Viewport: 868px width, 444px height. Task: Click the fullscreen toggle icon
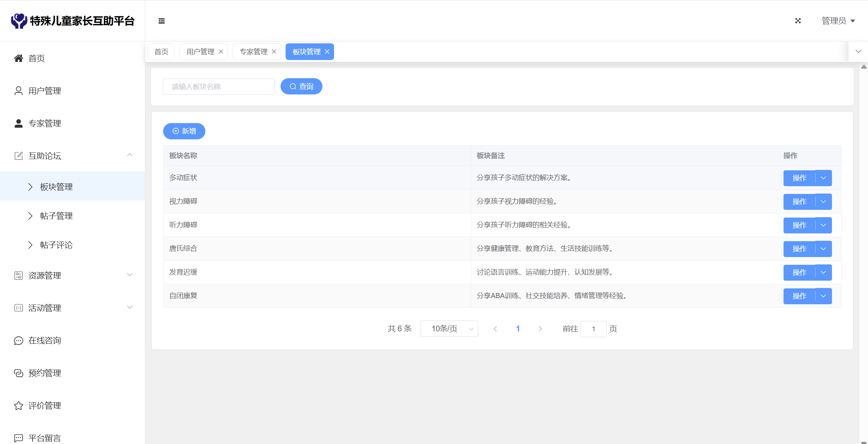798,21
